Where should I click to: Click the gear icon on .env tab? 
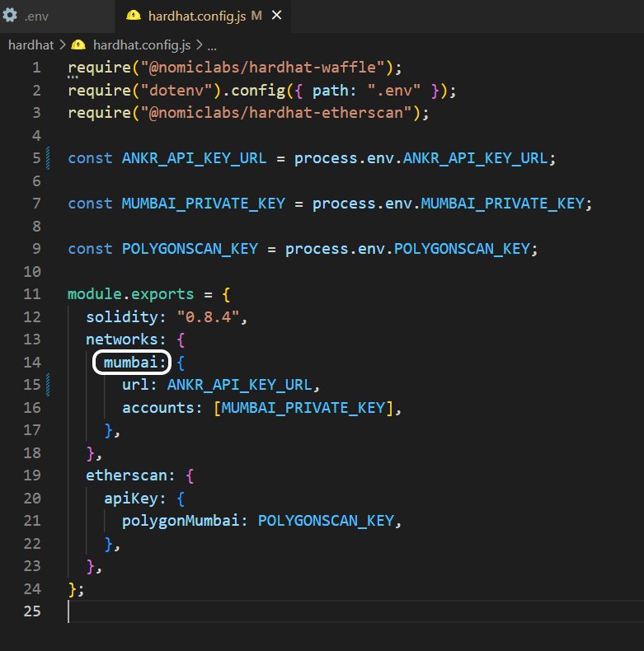coord(10,16)
